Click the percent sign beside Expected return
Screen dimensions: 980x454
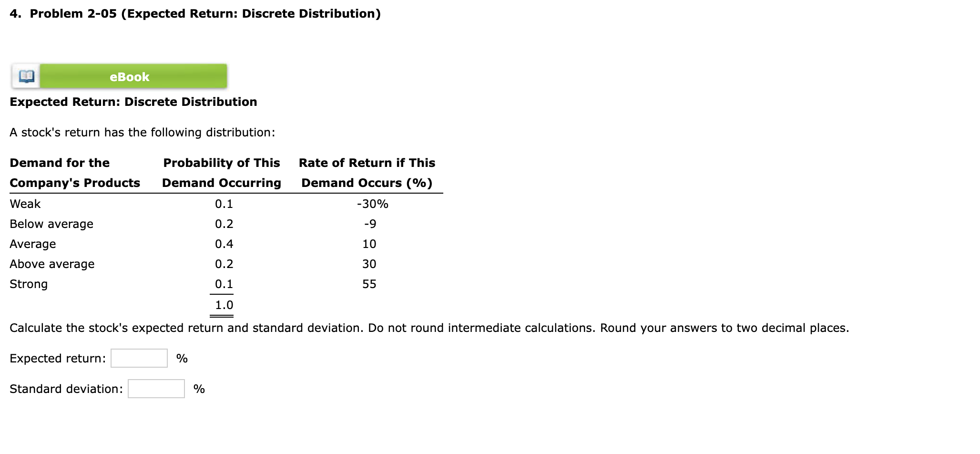(x=182, y=358)
